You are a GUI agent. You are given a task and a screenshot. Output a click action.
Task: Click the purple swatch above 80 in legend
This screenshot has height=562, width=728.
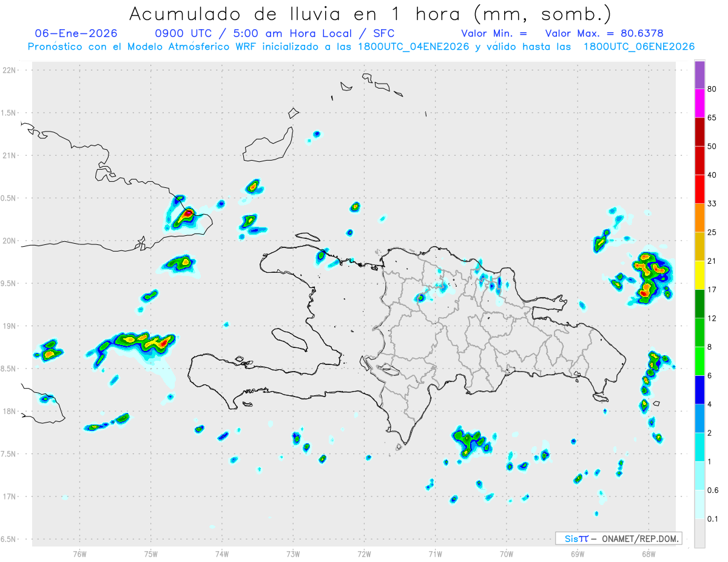(699, 75)
